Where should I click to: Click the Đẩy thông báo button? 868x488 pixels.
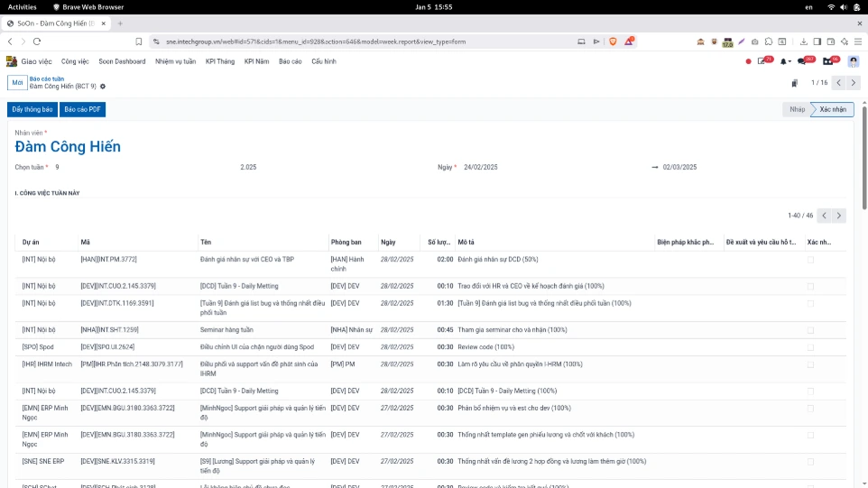coord(32,109)
